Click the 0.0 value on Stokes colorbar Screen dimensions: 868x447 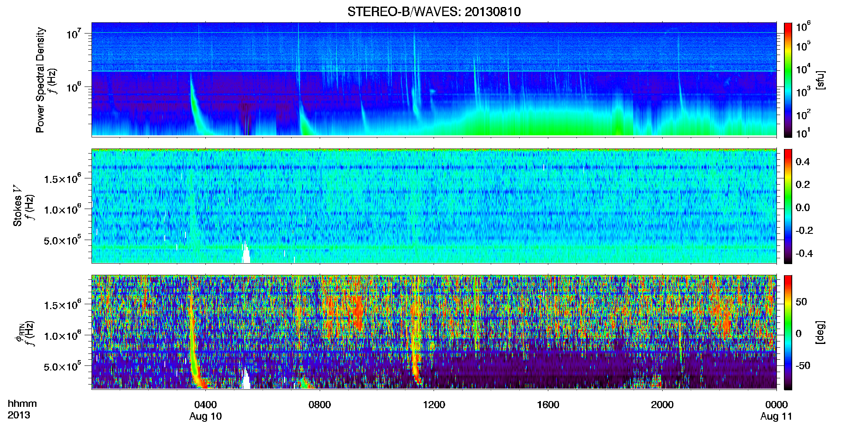coord(803,207)
